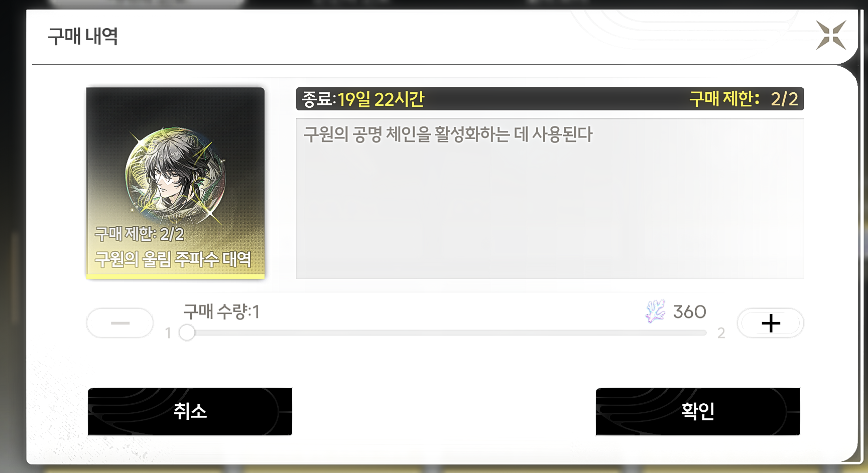Viewport: 868px width, 473px height.
Task: Click the middle of the quantity slider track
Action: (x=446, y=333)
